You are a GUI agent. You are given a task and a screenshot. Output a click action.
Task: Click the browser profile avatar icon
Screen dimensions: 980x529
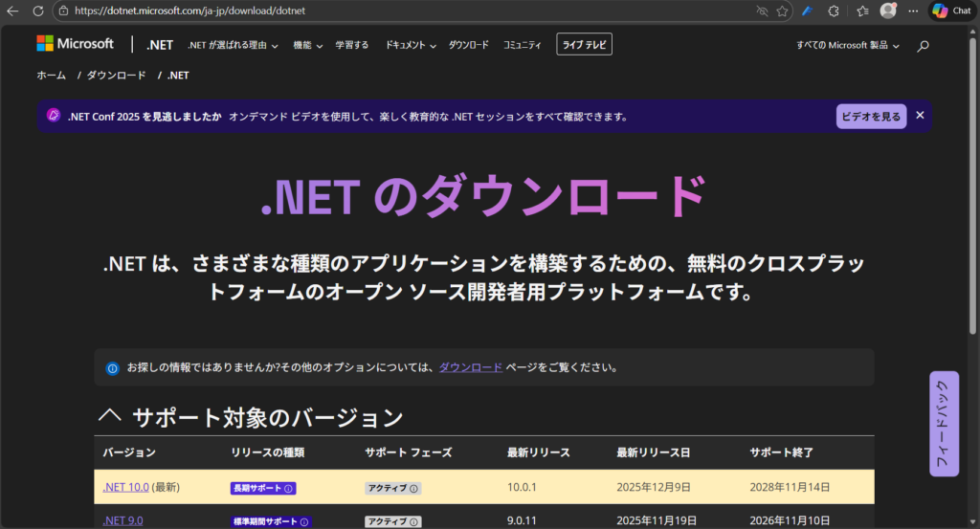pyautogui.click(x=888, y=11)
